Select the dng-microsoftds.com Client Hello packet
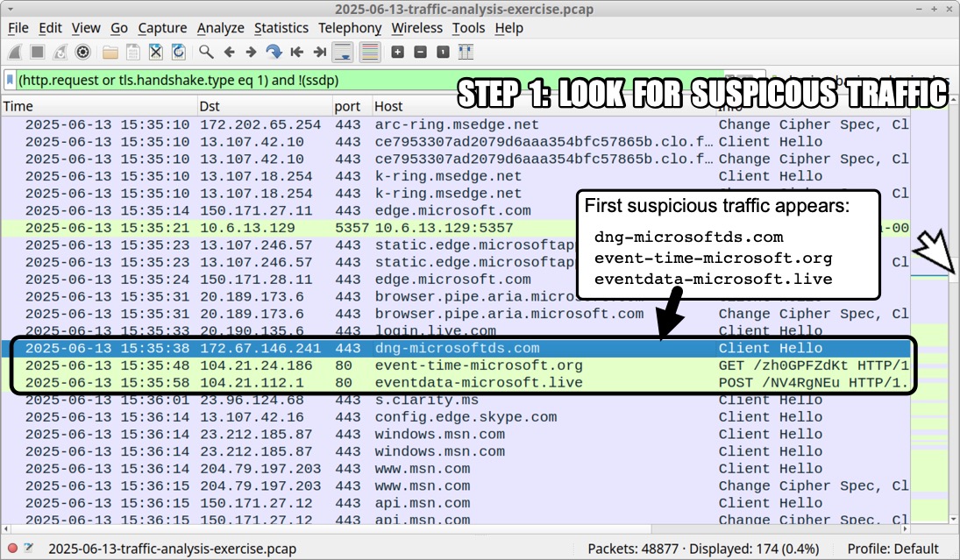 tap(456, 348)
